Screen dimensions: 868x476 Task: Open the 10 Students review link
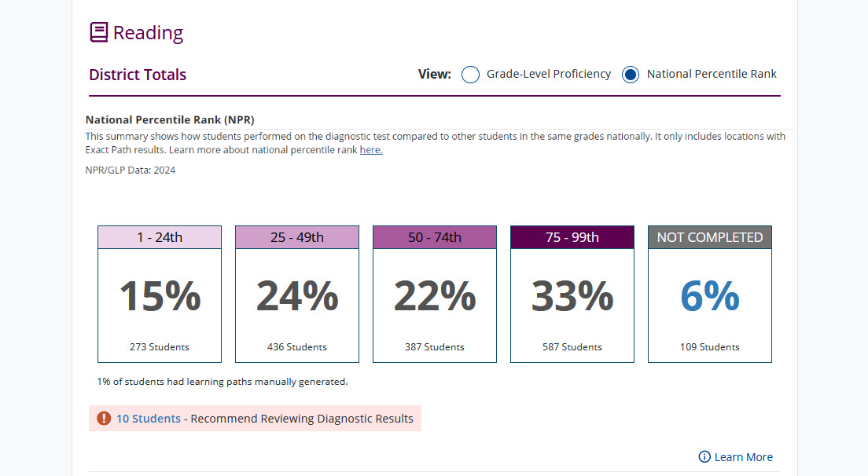pos(149,419)
